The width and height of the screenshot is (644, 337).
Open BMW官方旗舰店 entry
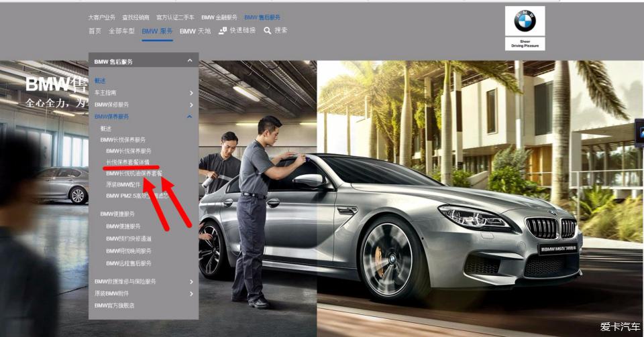coord(114,306)
